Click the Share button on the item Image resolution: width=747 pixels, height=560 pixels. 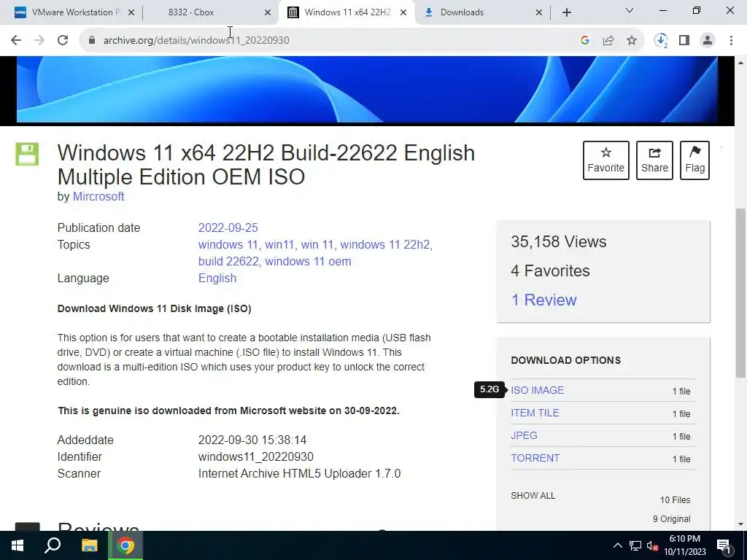tap(654, 160)
